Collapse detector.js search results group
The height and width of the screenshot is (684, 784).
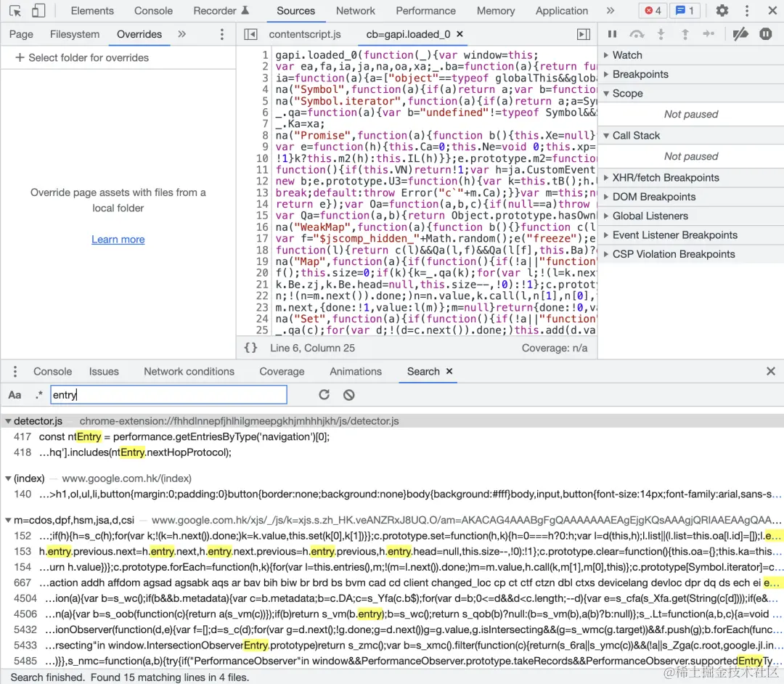coord(8,421)
